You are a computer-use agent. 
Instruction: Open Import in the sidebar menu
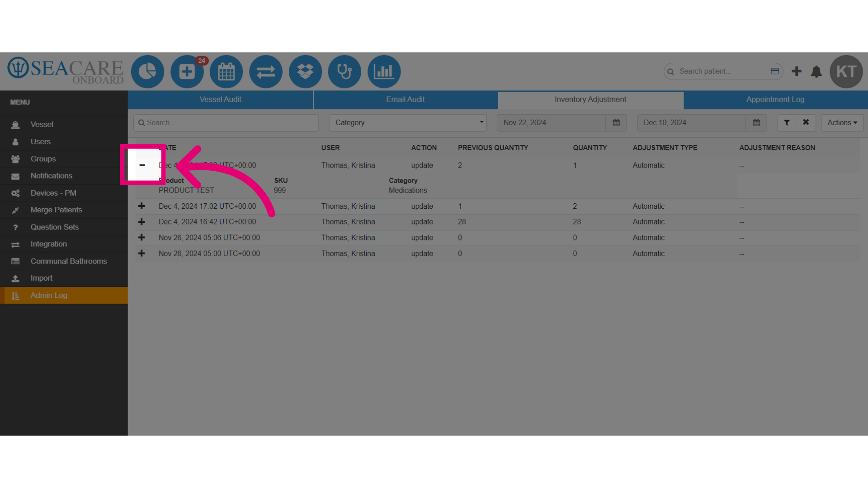[64, 278]
